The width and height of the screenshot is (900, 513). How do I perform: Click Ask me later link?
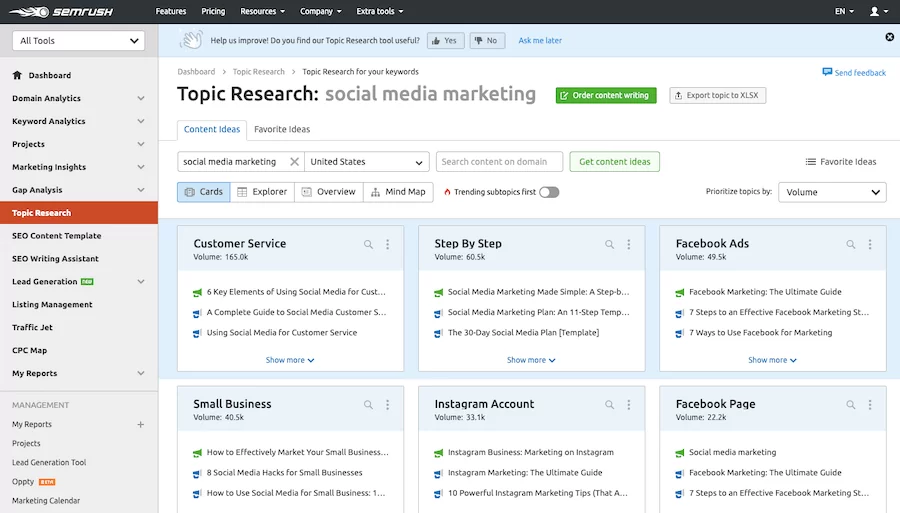tap(540, 41)
